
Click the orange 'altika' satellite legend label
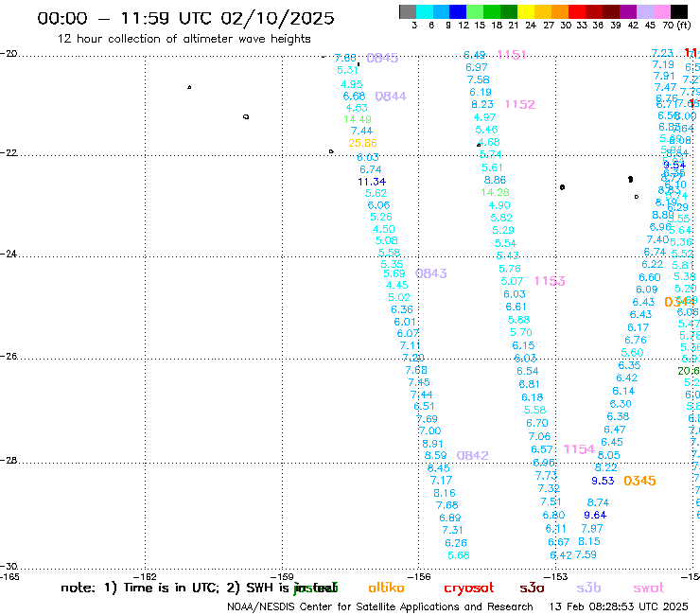[386, 588]
